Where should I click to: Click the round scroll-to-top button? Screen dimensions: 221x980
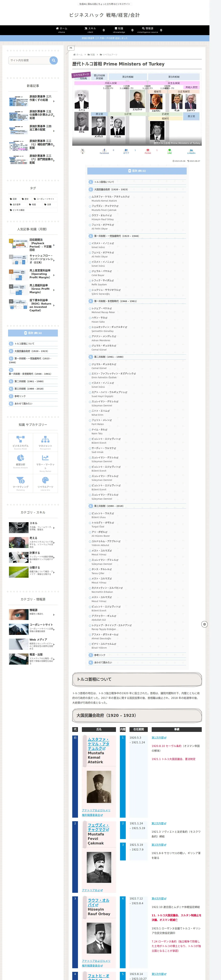click(204, 624)
